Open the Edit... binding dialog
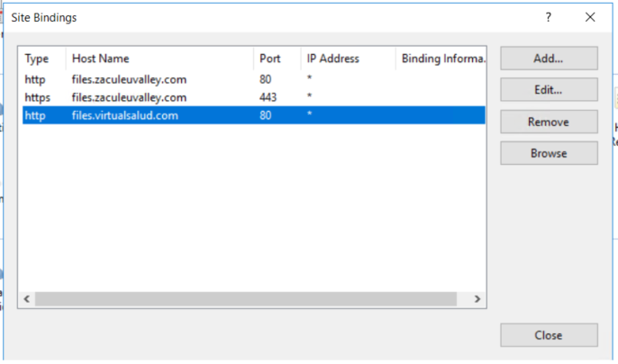This screenshot has height=364, width=618. tap(549, 90)
